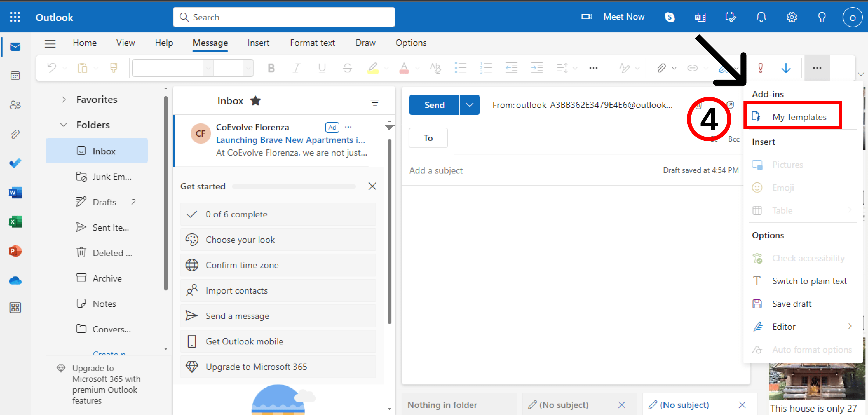The image size is (868, 415).
Task: Collapse the Folders tree section
Action: coord(64,125)
